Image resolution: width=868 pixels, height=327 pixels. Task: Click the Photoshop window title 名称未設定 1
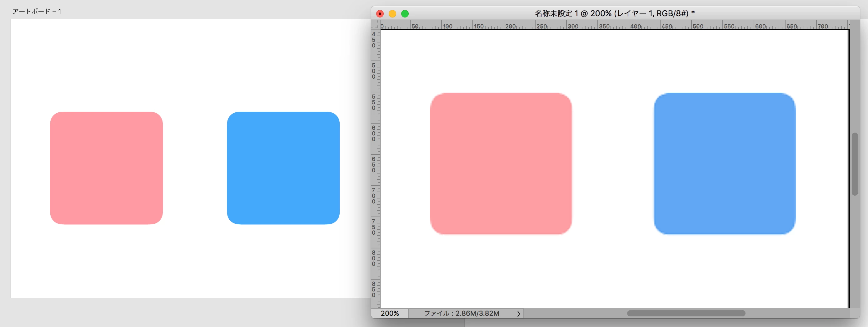pyautogui.click(x=556, y=13)
